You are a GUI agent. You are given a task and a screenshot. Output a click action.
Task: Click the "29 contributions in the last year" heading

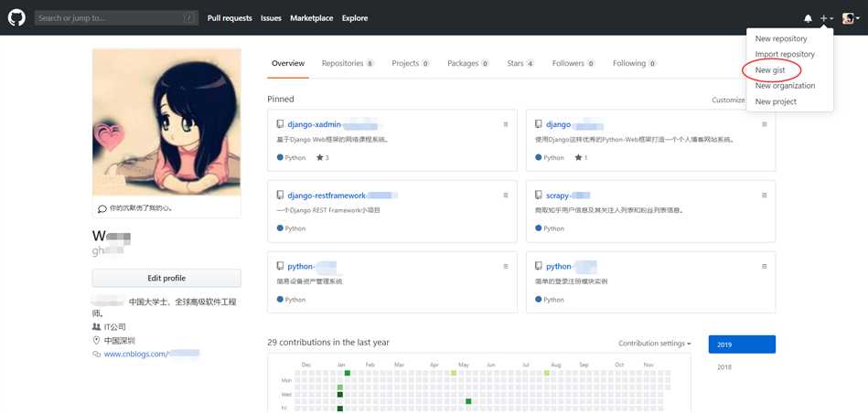click(x=327, y=343)
